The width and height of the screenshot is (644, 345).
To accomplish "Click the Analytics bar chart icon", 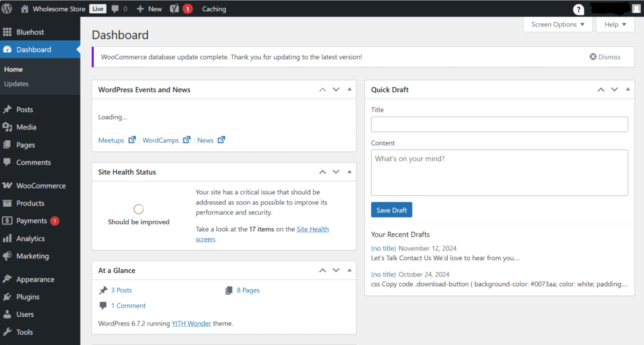I will point(7,238).
